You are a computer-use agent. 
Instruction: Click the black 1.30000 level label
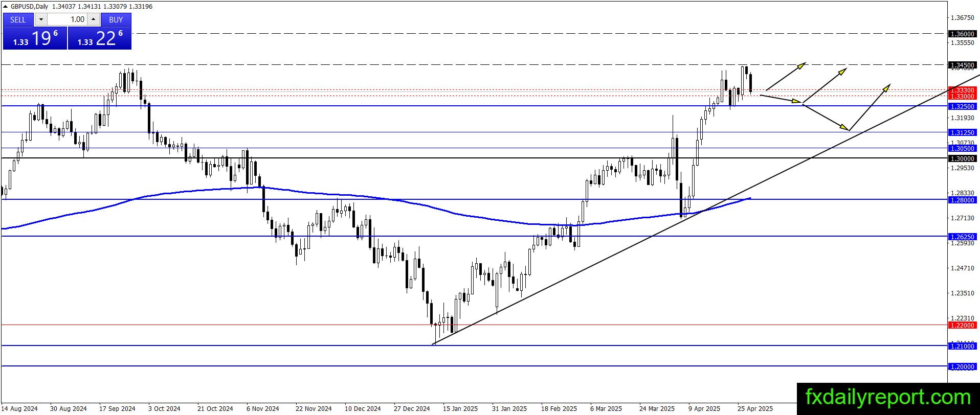[962, 158]
